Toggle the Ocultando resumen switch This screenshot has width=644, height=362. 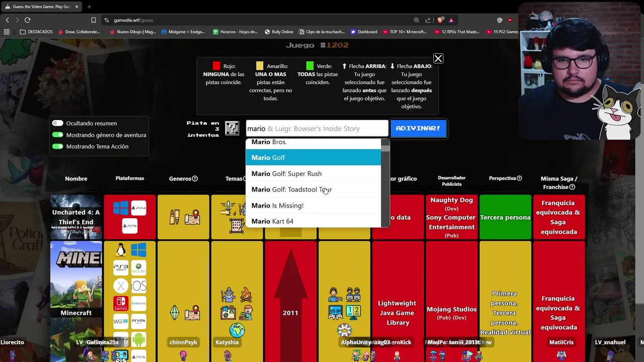[57, 123]
